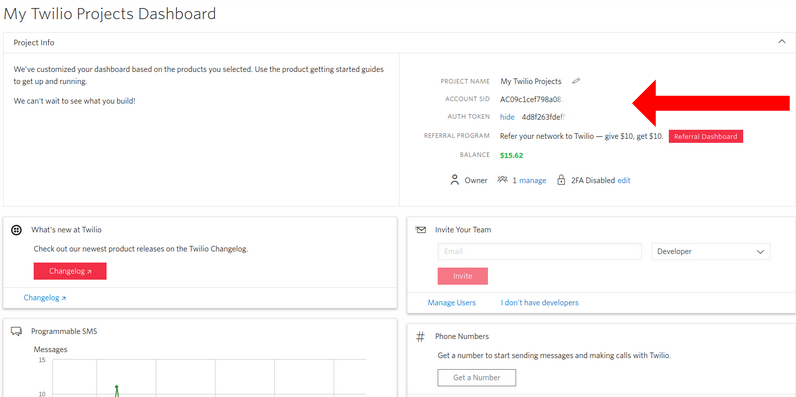Click the balance amount $15.62
The height and width of the screenshot is (397, 796).
coord(511,155)
